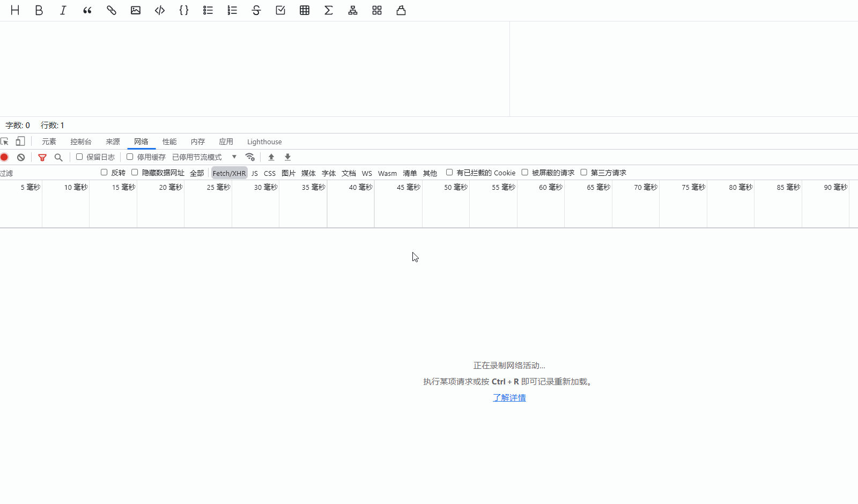
Task: Select the inspect element cursor icon
Action: click(x=5, y=141)
